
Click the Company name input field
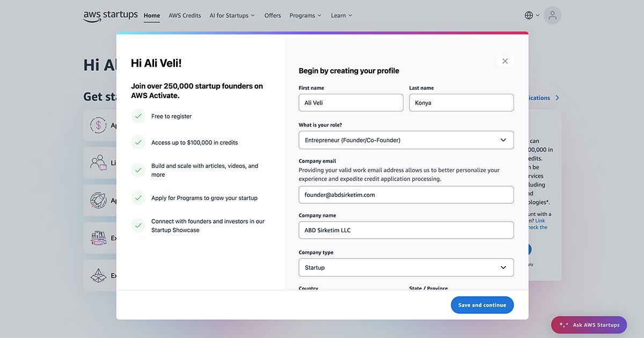point(406,230)
